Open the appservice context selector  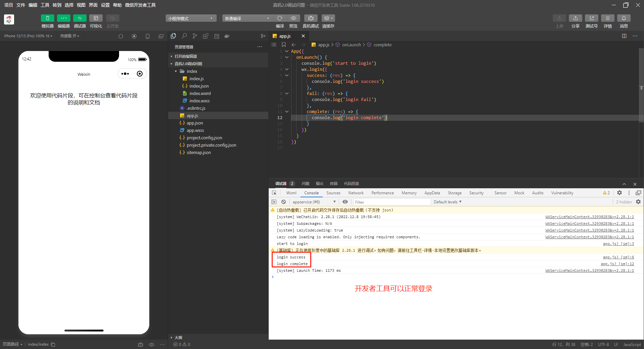(x=314, y=202)
